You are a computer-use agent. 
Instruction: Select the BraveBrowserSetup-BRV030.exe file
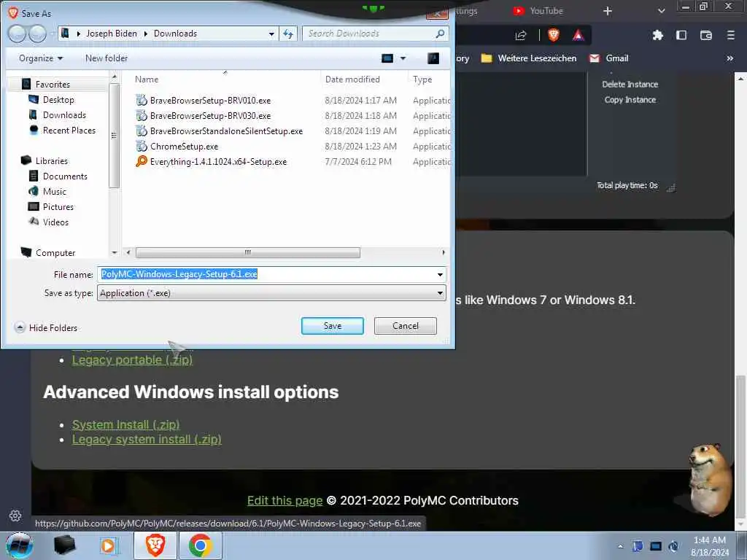(210, 116)
